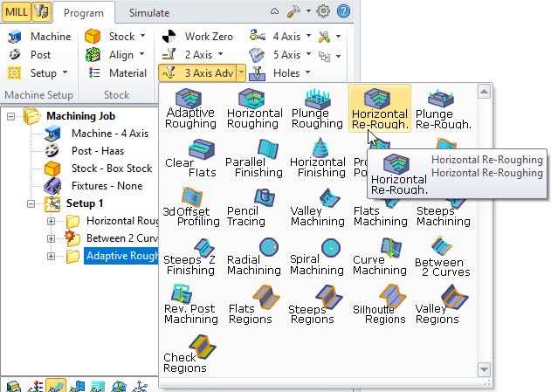551x392 pixels.
Task: Choose Pencil Tracing operation
Action: point(251,207)
